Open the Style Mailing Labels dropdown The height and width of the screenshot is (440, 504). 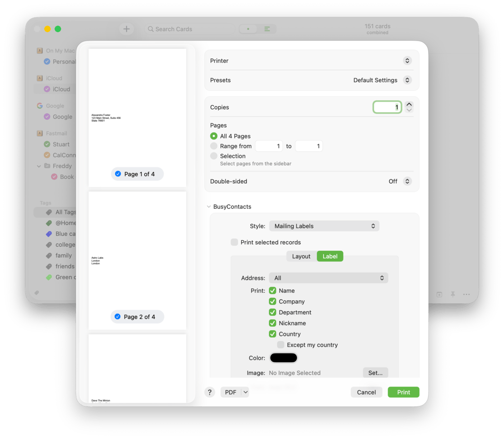point(324,226)
